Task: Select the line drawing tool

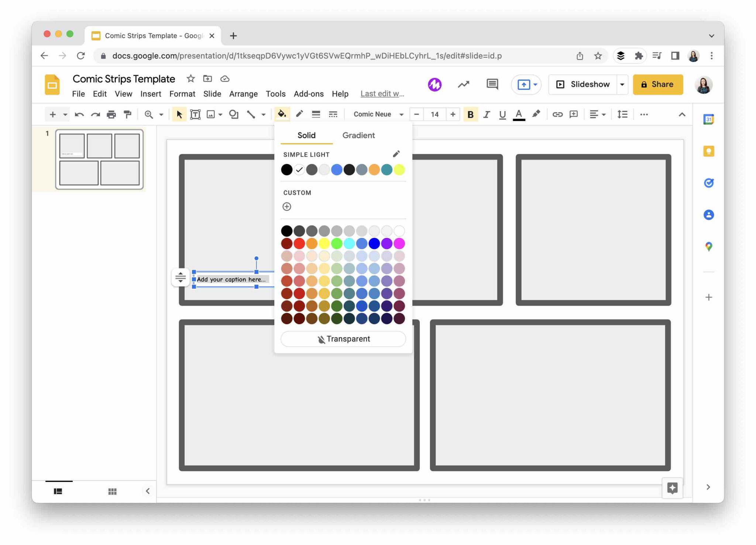Action: coord(252,114)
